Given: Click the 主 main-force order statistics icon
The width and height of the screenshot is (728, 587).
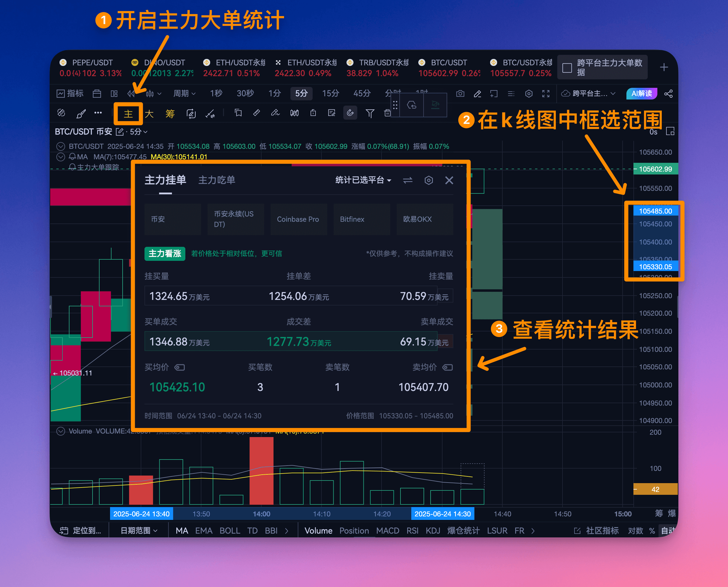Looking at the screenshot, I should pos(128,113).
